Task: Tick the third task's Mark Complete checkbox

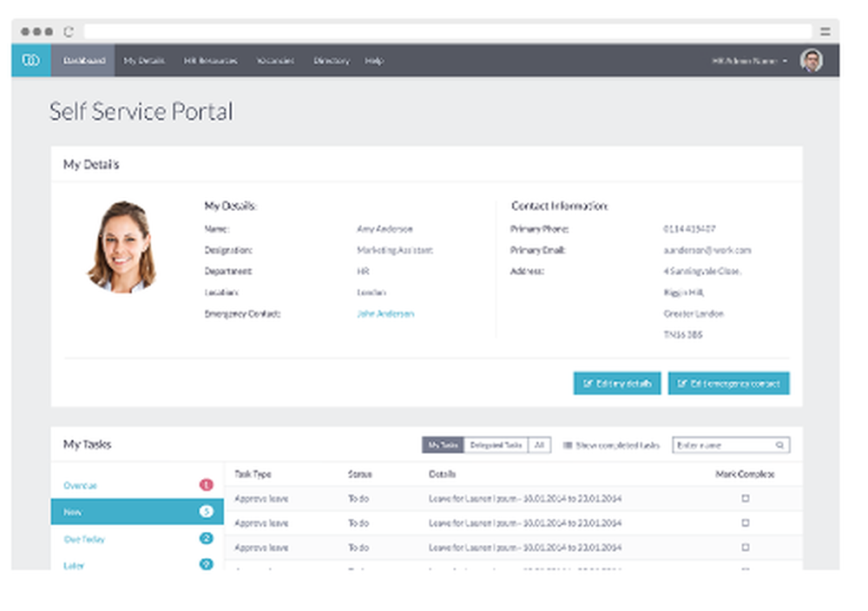Action: coord(744,548)
